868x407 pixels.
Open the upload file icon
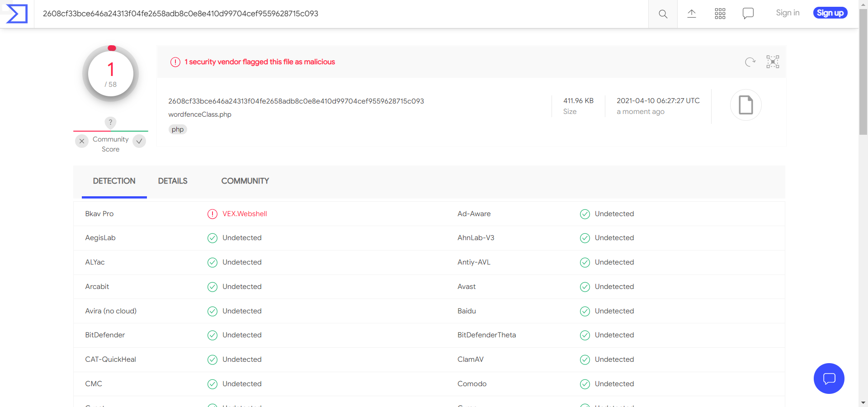(x=692, y=14)
